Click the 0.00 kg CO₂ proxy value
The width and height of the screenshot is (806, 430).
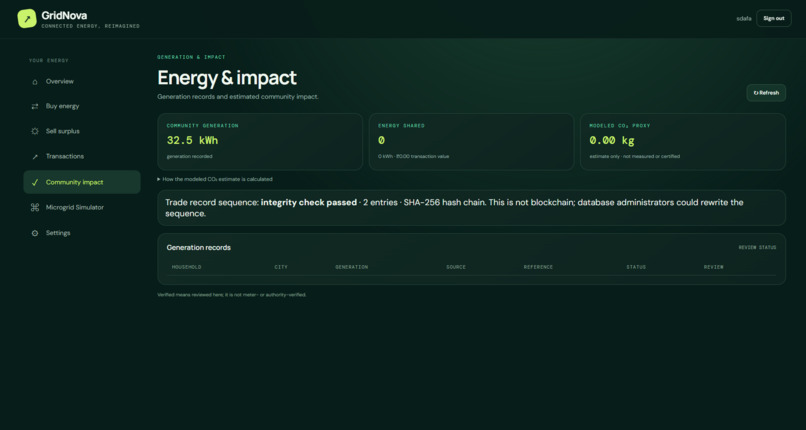tap(612, 140)
